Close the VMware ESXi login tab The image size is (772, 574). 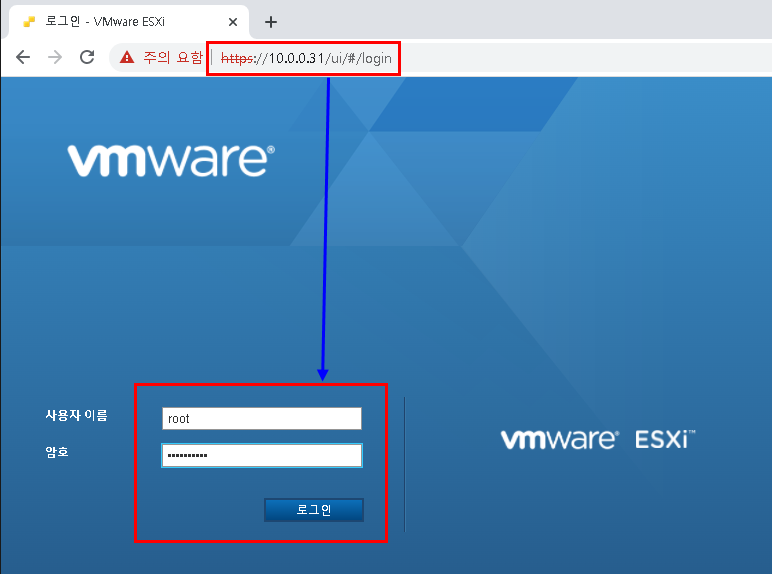(x=233, y=22)
